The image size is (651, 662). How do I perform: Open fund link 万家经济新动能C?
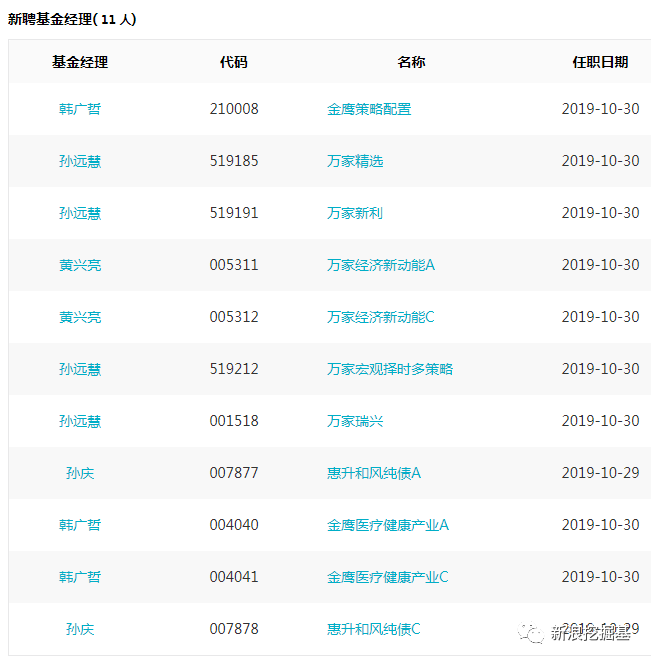(381, 317)
